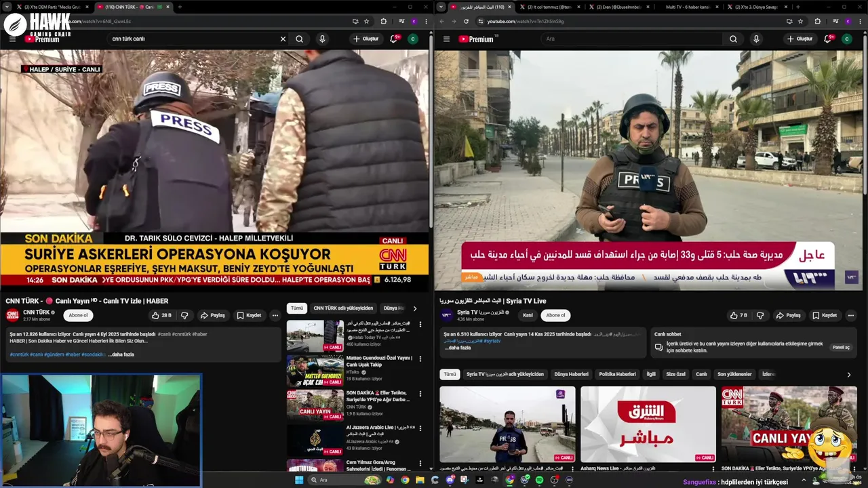Open notifications bell in the CNN Türk window
Screen dimensions: 868x488
point(394,39)
